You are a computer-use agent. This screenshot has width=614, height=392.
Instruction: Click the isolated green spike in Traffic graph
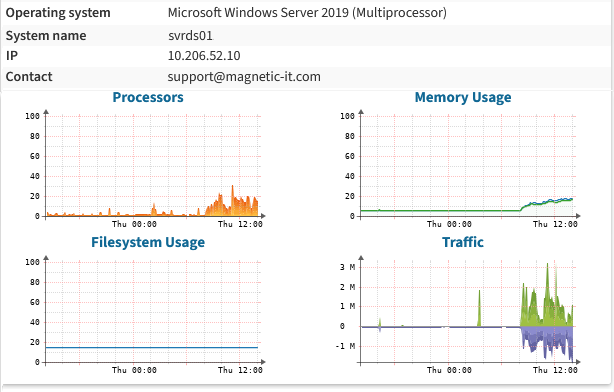coord(479,307)
